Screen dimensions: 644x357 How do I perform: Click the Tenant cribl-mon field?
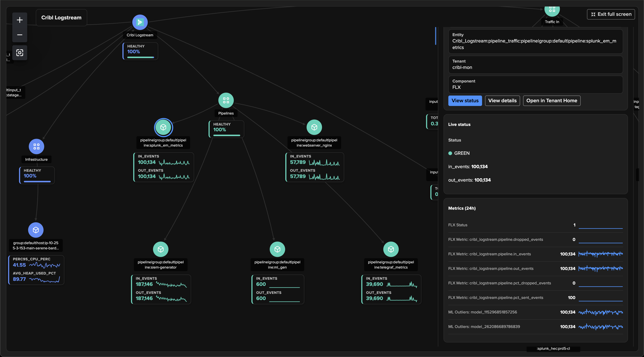[536, 65]
